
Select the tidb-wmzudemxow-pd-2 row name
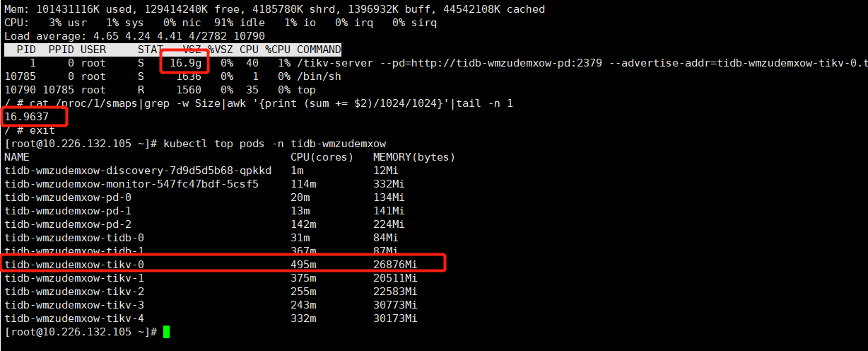coord(68,224)
